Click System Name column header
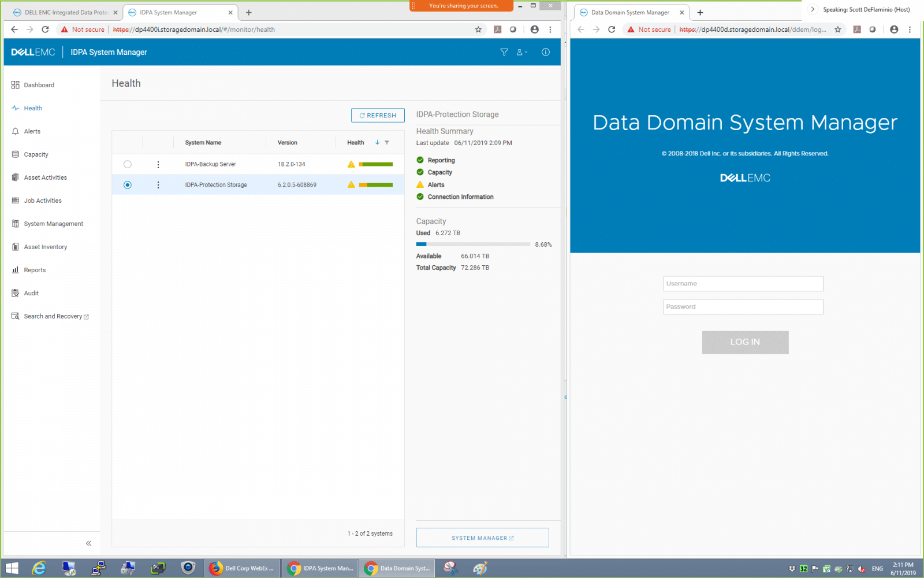Image resolution: width=924 pixels, height=578 pixels. click(203, 143)
